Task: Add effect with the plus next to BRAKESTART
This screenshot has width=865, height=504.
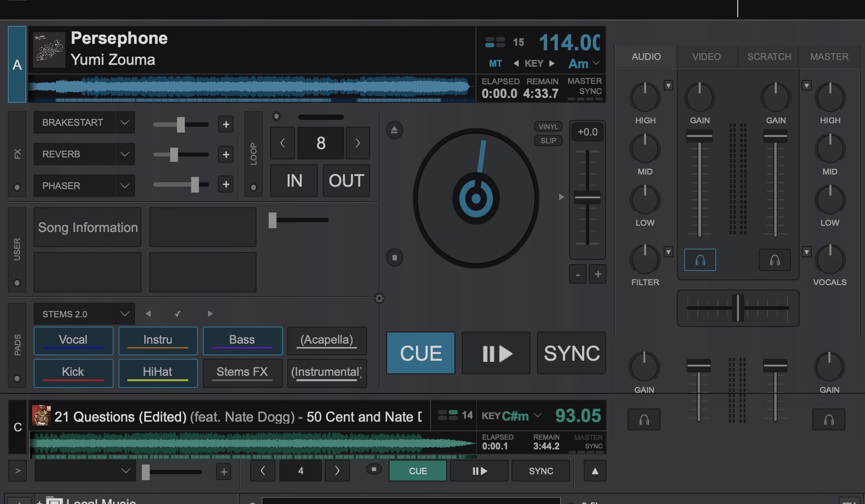Action: pos(226,124)
